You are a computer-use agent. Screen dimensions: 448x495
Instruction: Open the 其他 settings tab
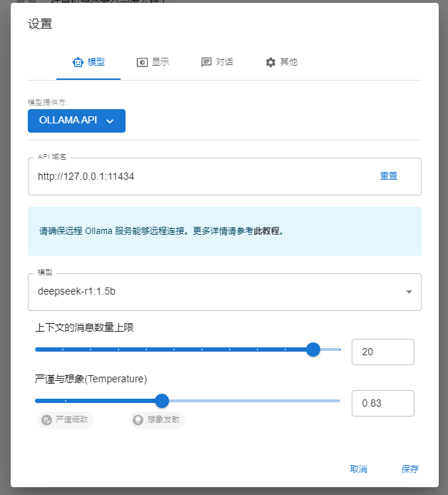point(281,62)
